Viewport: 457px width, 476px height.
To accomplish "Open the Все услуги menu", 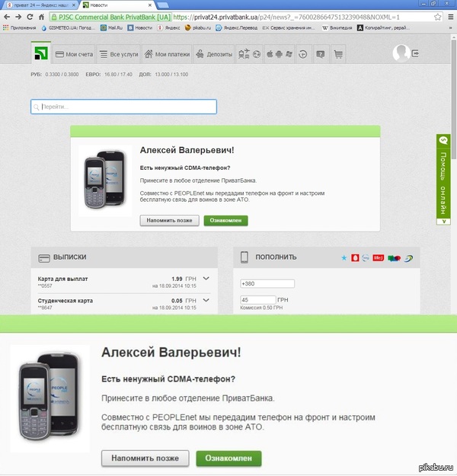I will 120,55.
